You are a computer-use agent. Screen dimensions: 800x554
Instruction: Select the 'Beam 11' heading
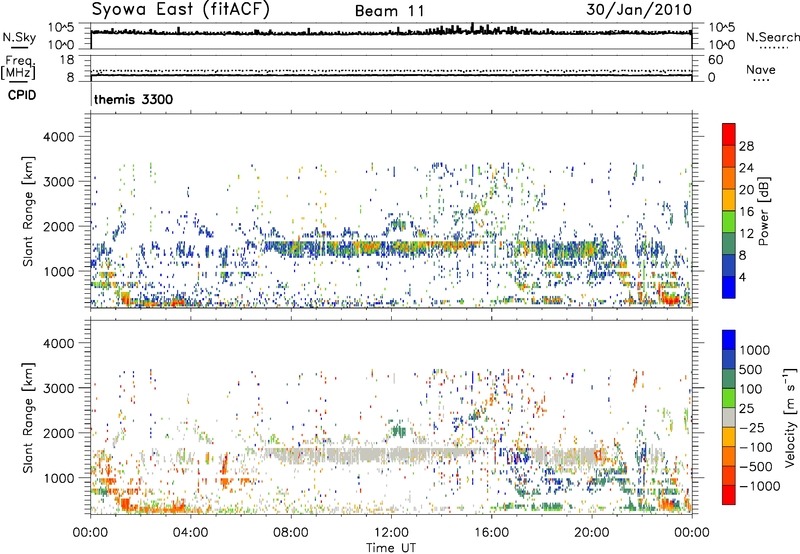tap(390, 11)
